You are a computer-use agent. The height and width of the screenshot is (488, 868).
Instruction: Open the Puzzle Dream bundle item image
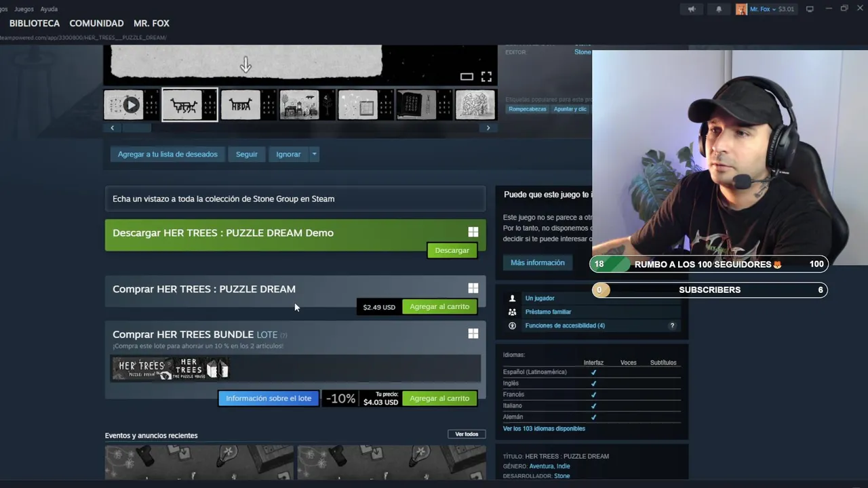(x=142, y=369)
